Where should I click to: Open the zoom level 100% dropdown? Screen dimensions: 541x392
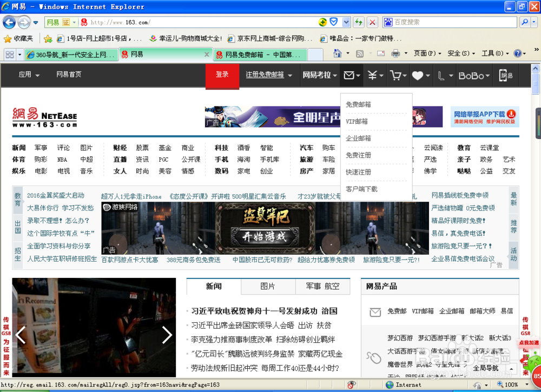tap(527, 384)
